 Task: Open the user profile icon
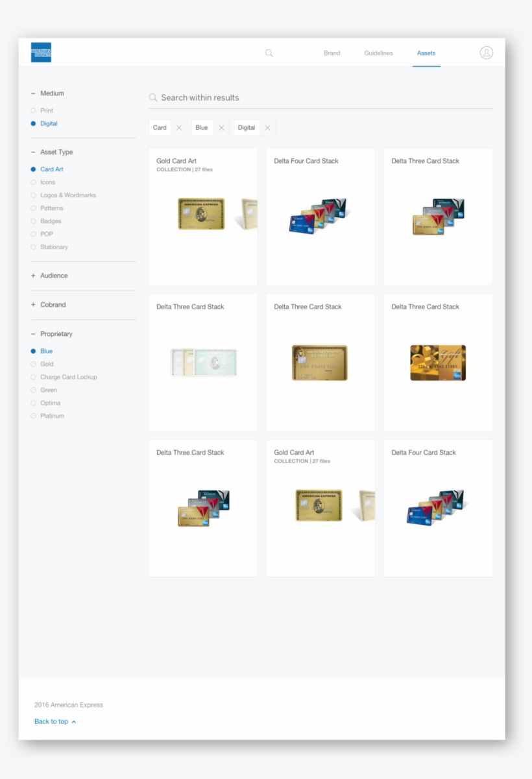487,53
